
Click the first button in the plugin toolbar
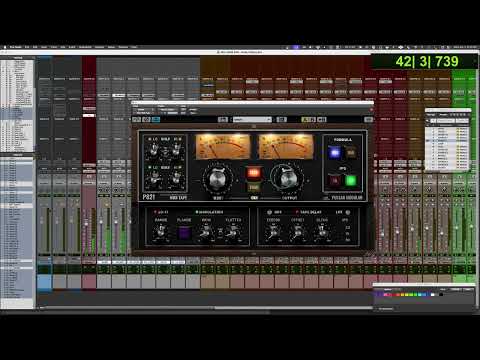(136, 119)
